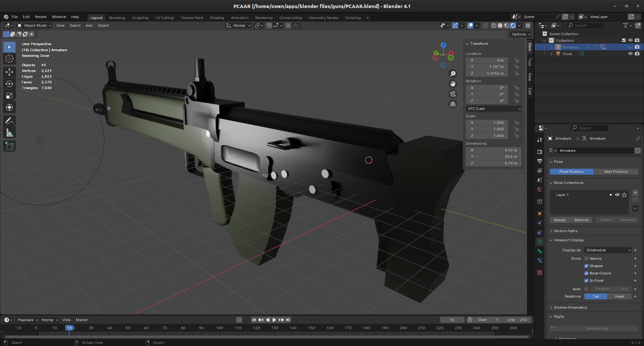Collapse the Transform panel
Viewport: 644px width, 346px height.
point(479,44)
